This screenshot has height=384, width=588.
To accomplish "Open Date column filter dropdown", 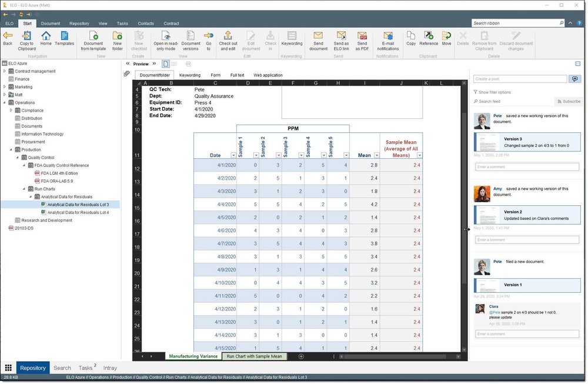I will click(x=233, y=155).
